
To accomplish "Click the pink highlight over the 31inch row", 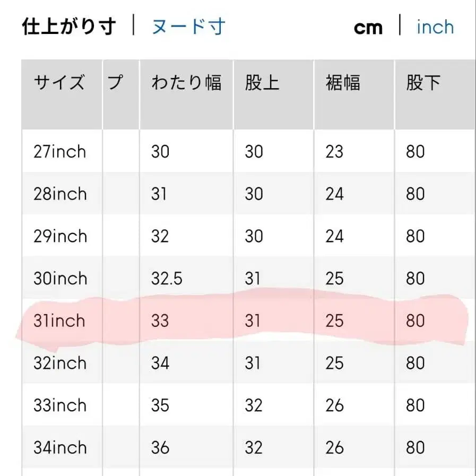I will tap(239, 318).
